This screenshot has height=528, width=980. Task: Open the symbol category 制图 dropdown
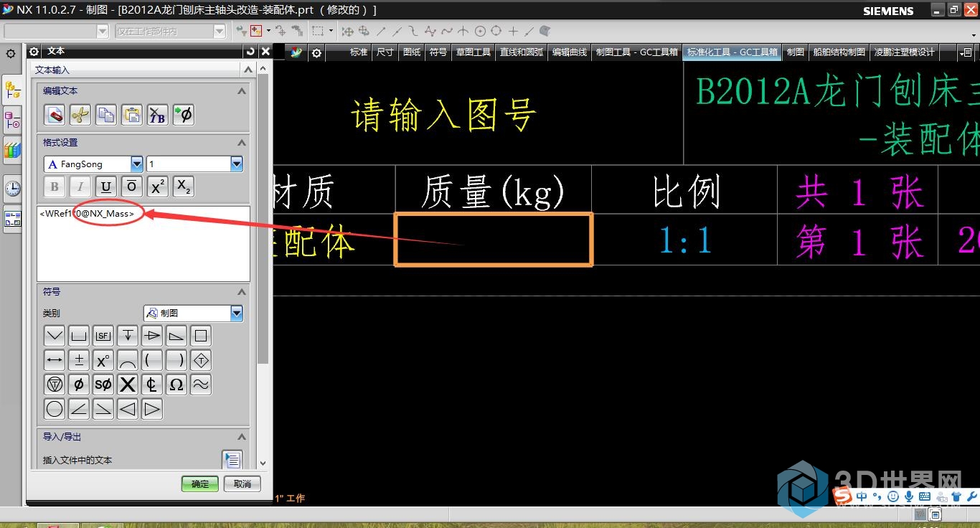pos(237,313)
